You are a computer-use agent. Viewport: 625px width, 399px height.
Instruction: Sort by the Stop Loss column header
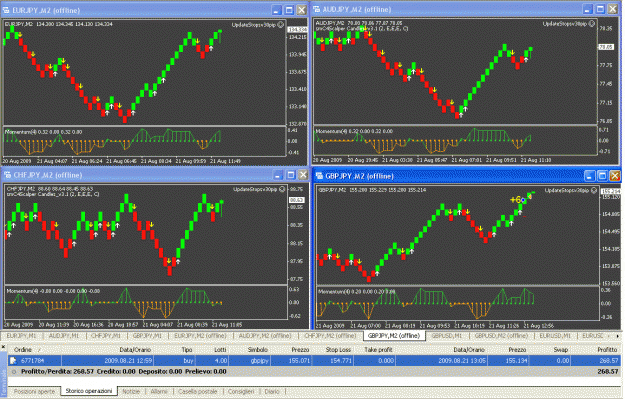point(338,350)
